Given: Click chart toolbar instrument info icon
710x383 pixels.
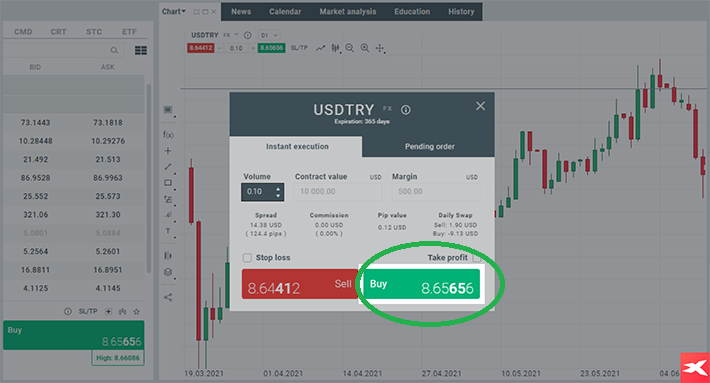Looking at the screenshot, I should [x=248, y=35].
